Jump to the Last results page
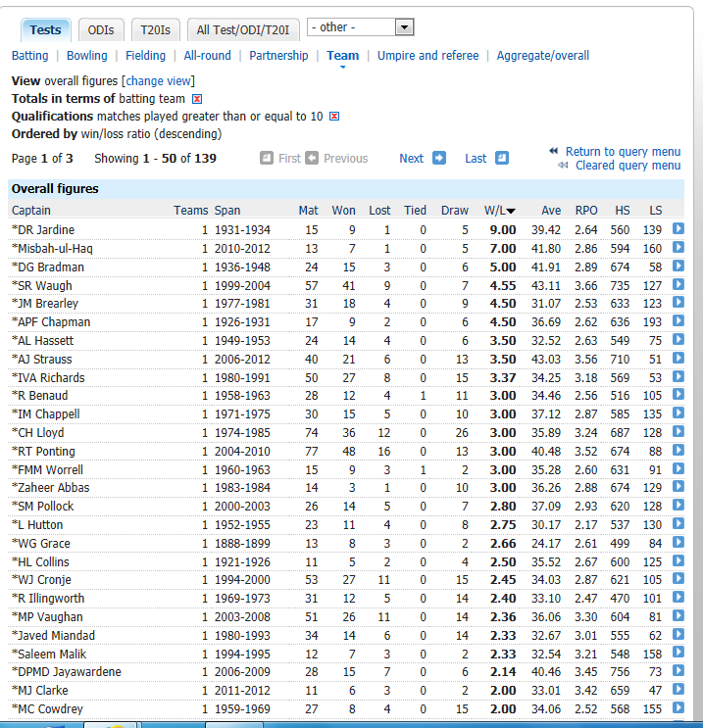The width and height of the screenshot is (703, 728). coord(476,159)
